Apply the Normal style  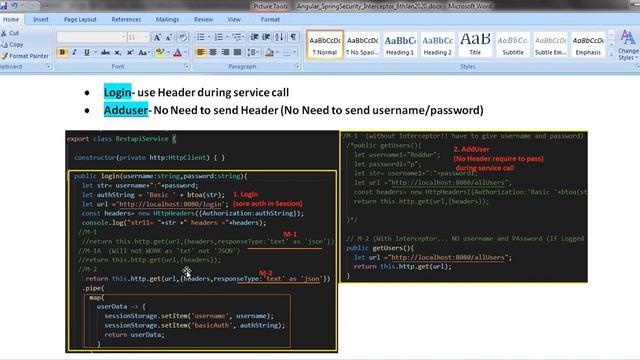pos(325,44)
